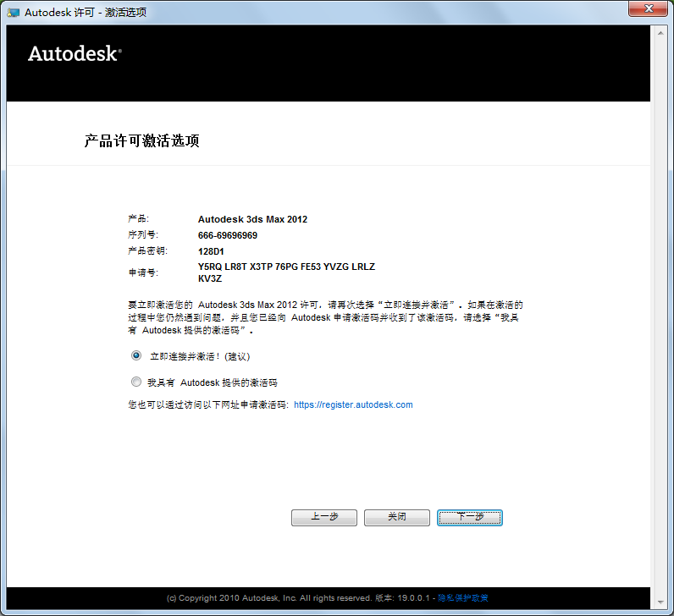Click the 下一步 button
The width and height of the screenshot is (674, 616).
(470, 518)
